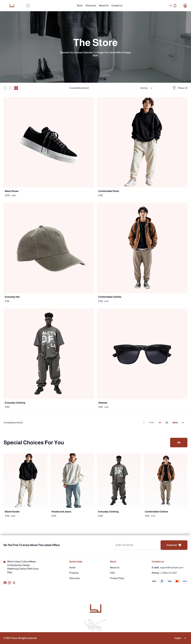Visit the Instagram social icon

pyautogui.click(x=10, y=583)
